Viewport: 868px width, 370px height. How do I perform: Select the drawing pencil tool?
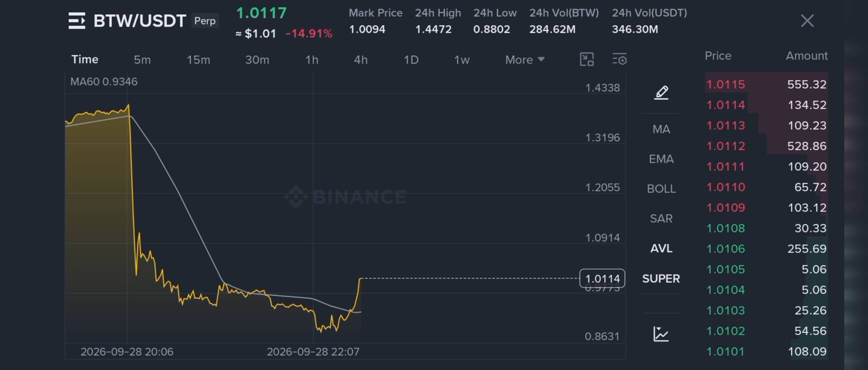pos(661,92)
